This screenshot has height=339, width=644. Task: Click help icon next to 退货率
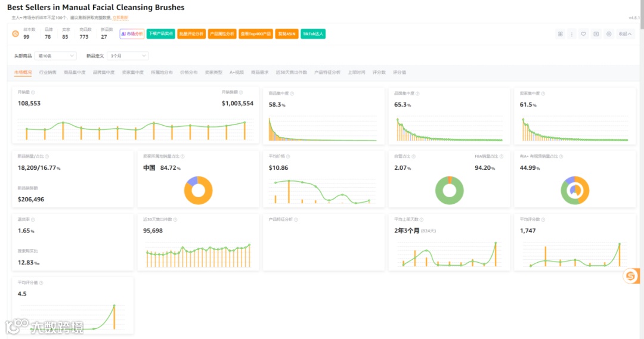pyautogui.click(x=33, y=220)
